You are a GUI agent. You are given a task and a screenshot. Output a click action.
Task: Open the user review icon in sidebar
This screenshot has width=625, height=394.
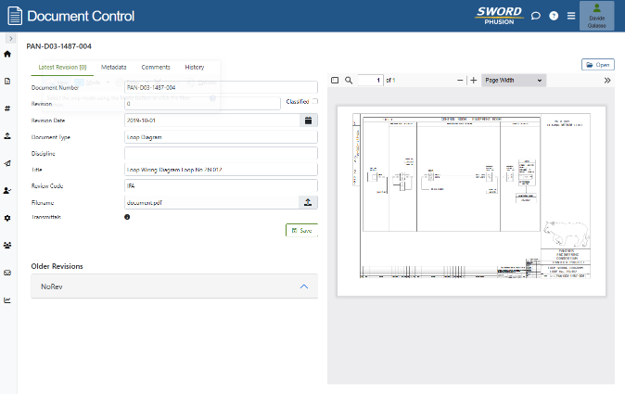click(7, 191)
